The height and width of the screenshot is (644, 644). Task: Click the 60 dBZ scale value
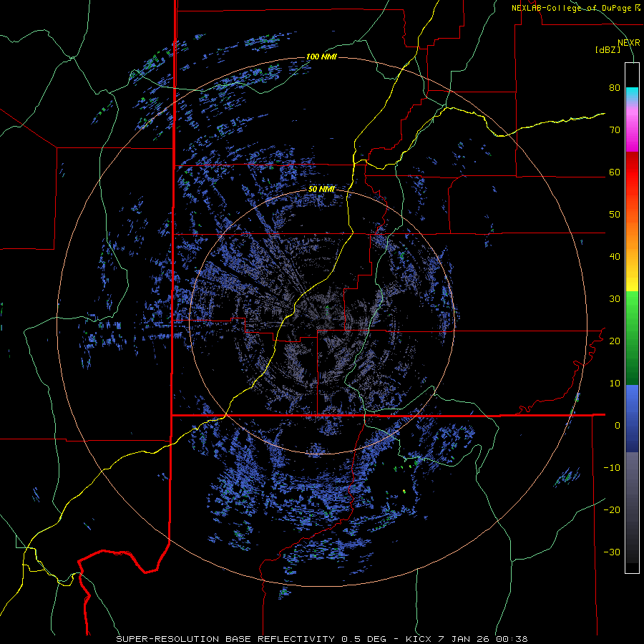point(615,172)
